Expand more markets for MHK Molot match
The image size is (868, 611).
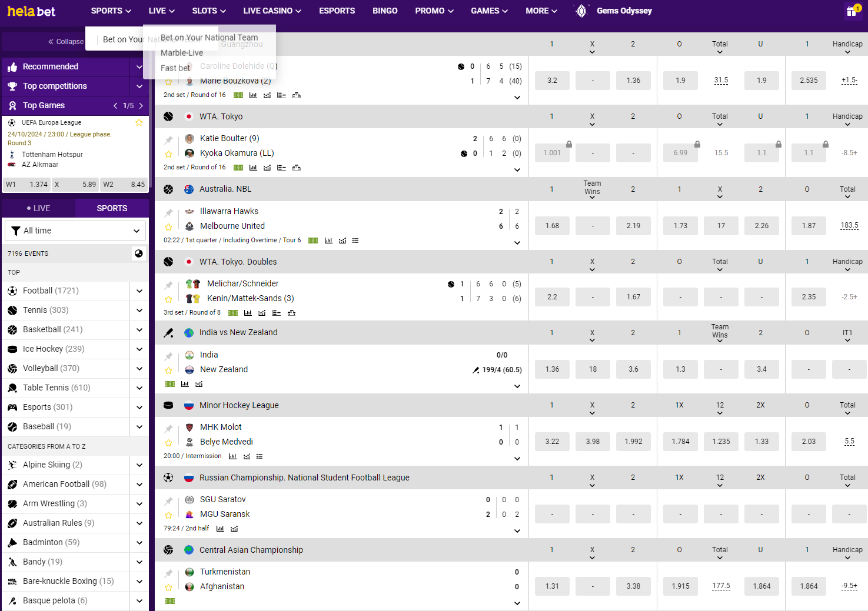pos(517,459)
